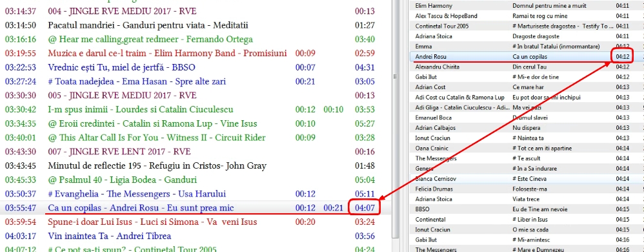Select I-m spus inimii - Lourdes si Catalin Ciuculescu
Image resolution: width=644 pixels, height=252 pixels.
click(x=196, y=109)
